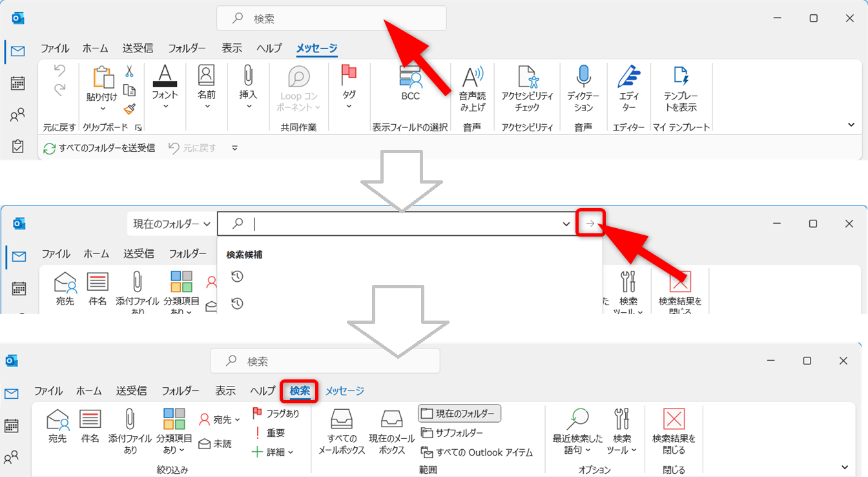Image resolution: width=868 pixels, height=477 pixels.
Task: Toggle the フラグあり flagged filter
Action: [x=275, y=414]
